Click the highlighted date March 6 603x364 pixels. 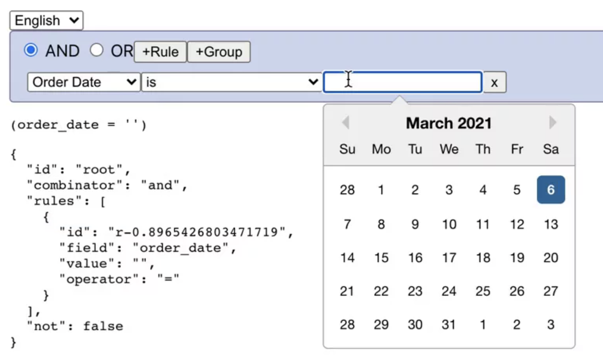(x=551, y=190)
